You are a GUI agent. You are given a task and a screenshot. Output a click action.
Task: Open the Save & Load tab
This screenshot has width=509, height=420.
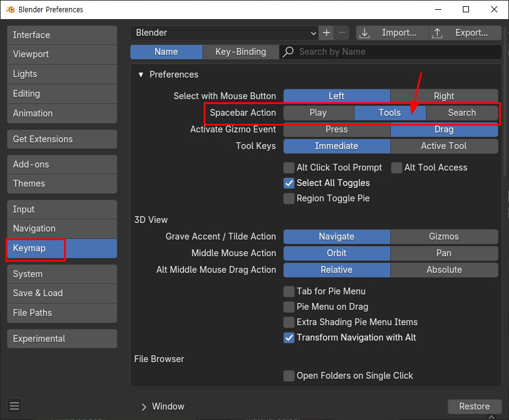tap(62, 293)
